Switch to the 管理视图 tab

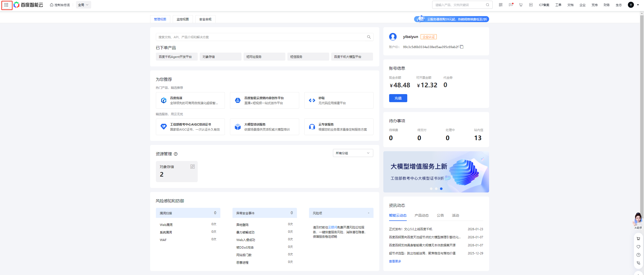[160, 19]
